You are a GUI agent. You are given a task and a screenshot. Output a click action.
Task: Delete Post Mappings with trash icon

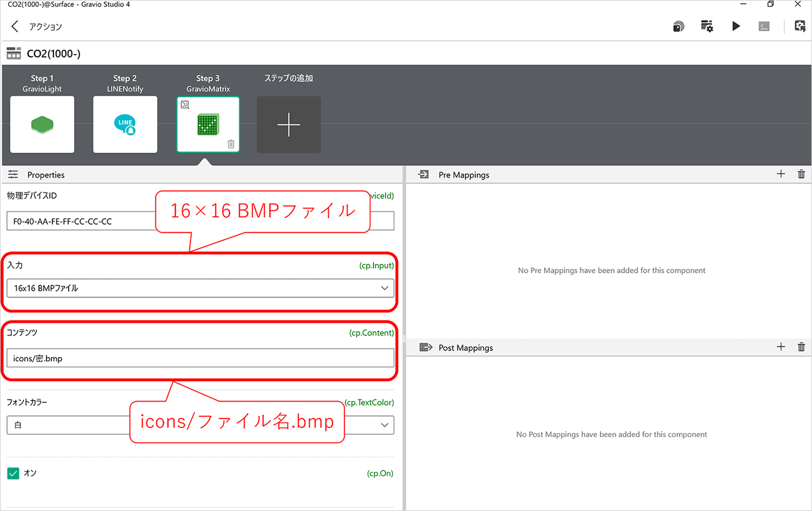[801, 346]
